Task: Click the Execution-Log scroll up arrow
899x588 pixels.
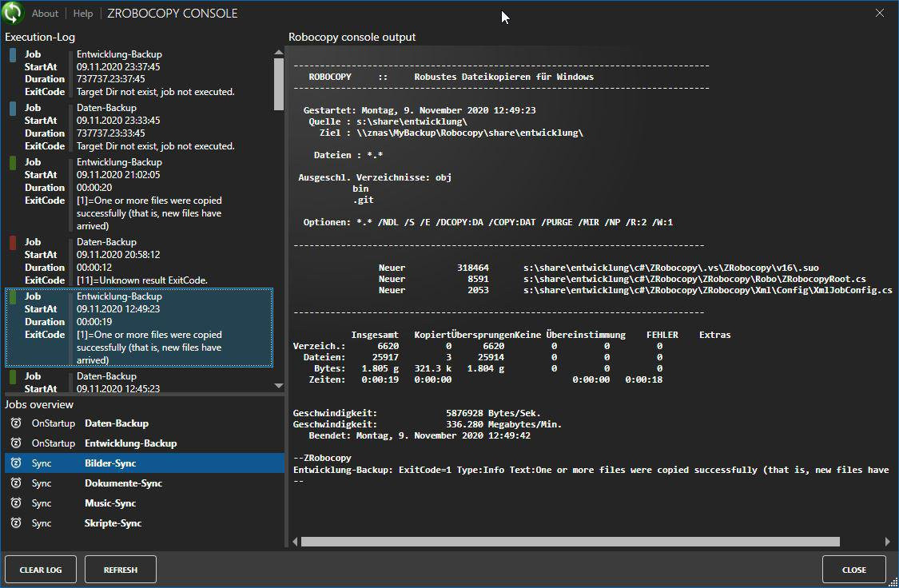Action: tap(279, 53)
